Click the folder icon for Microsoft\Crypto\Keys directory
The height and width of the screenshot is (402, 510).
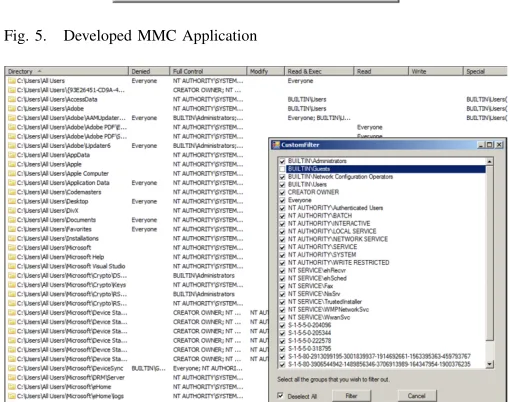[12, 285]
